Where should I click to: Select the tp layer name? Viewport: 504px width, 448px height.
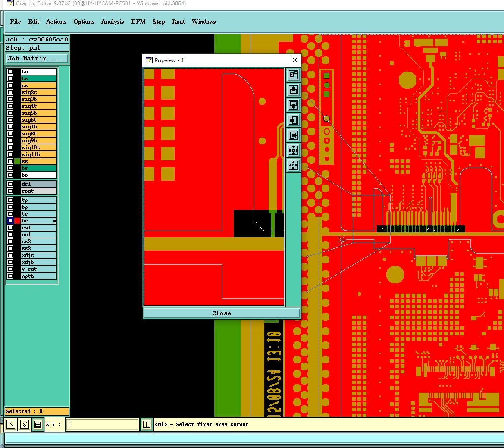(x=38, y=200)
